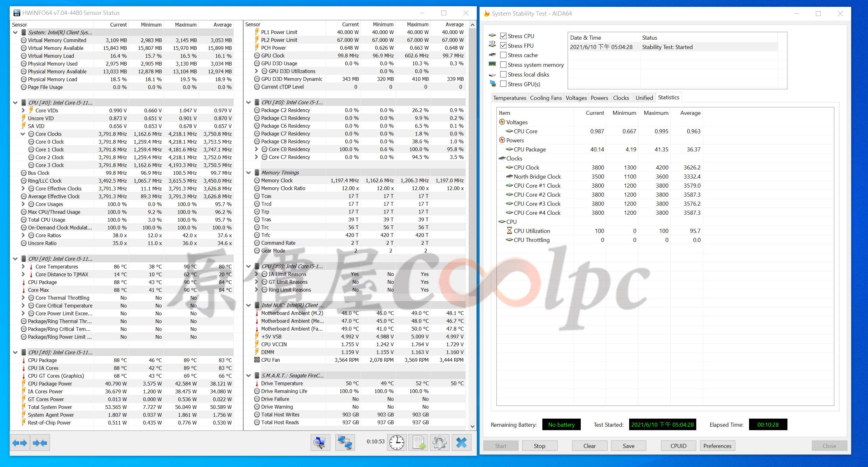Click the AIDA64 Statistics tab
Viewport: 868px width, 467px height.
[x=668, y=97]
